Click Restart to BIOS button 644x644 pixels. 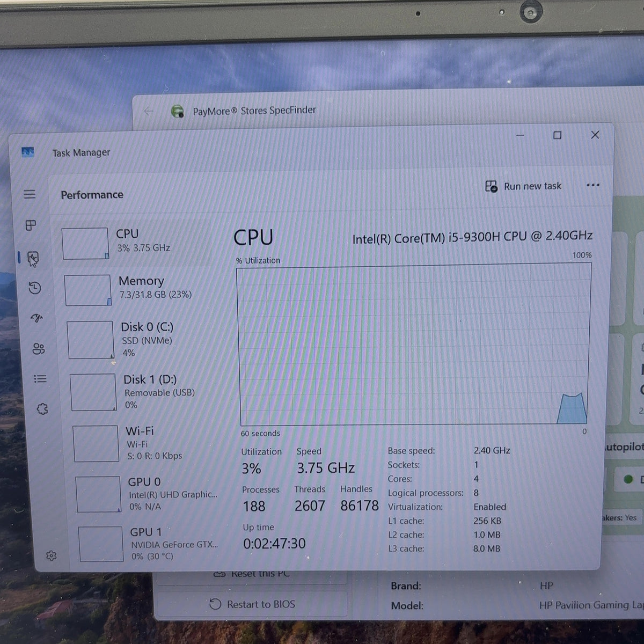pyautogui.click(x=252, y=604)
